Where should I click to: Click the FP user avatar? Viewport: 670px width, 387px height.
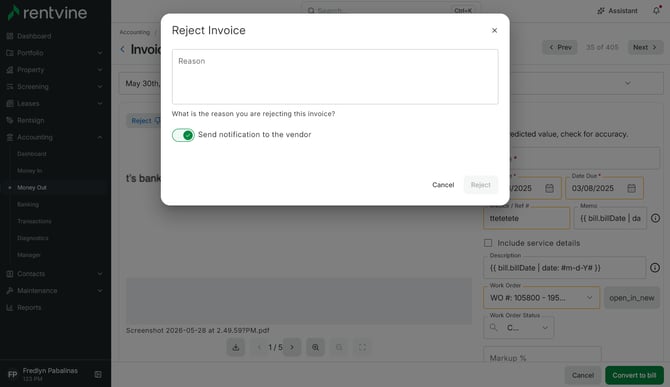coord(12,375)
